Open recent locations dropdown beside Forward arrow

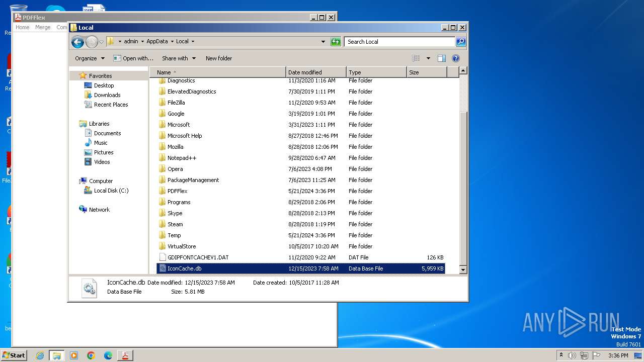coord(102,42)
